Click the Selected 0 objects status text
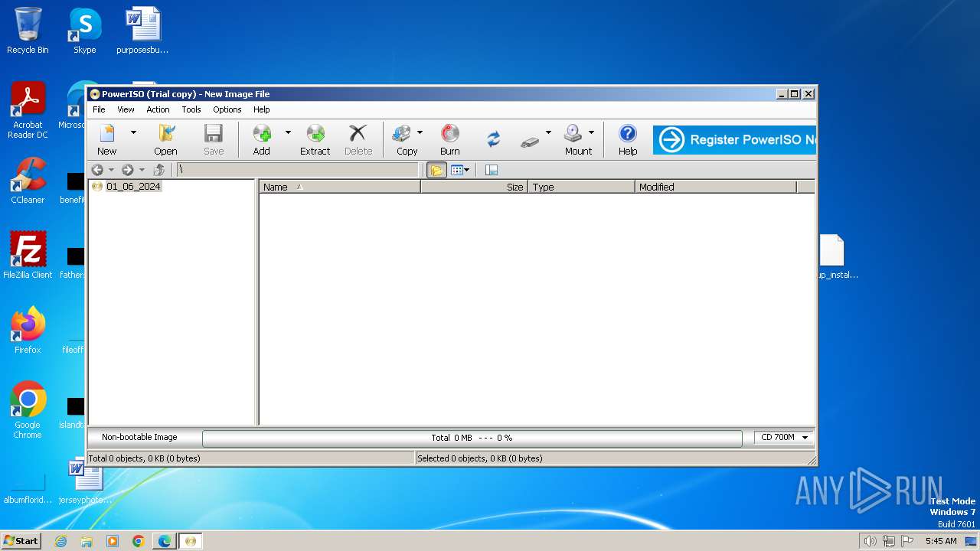The height and width of the screenshot is (551, 980). click(480, 458)
